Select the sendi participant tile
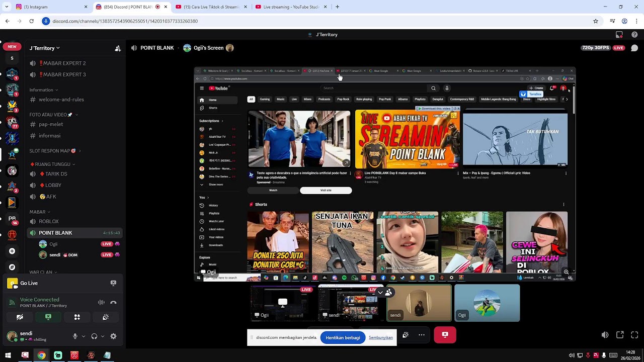Screen dimensions: 644x362 click(419, 303)
